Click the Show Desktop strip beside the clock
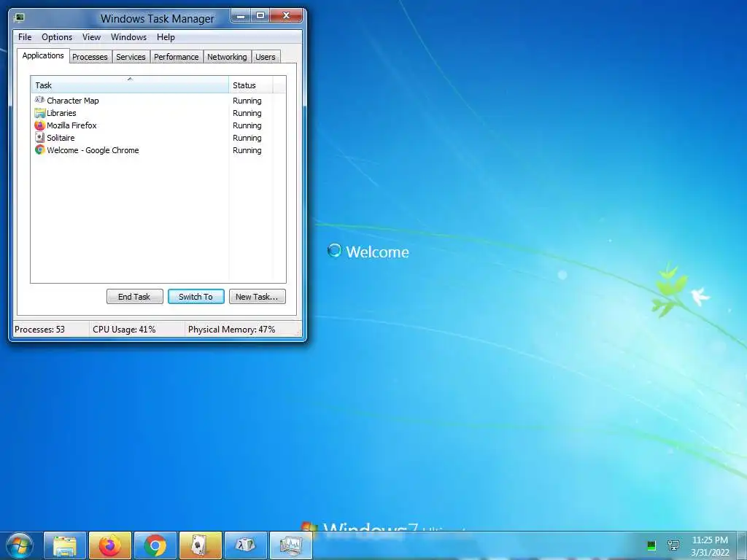The image size is (747, 560). click(x=741, y=545)
